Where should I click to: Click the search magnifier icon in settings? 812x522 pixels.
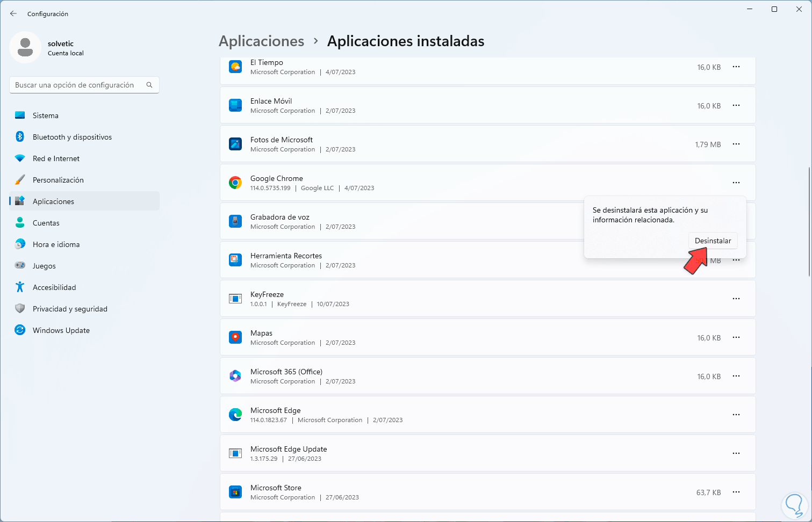(149, 85)
